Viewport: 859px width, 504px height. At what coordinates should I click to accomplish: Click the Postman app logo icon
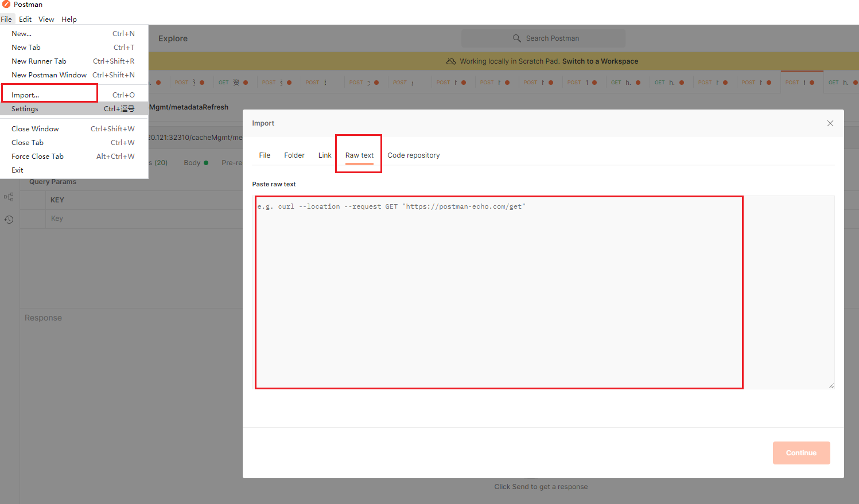pyautogui.click(x=6, y=5)
